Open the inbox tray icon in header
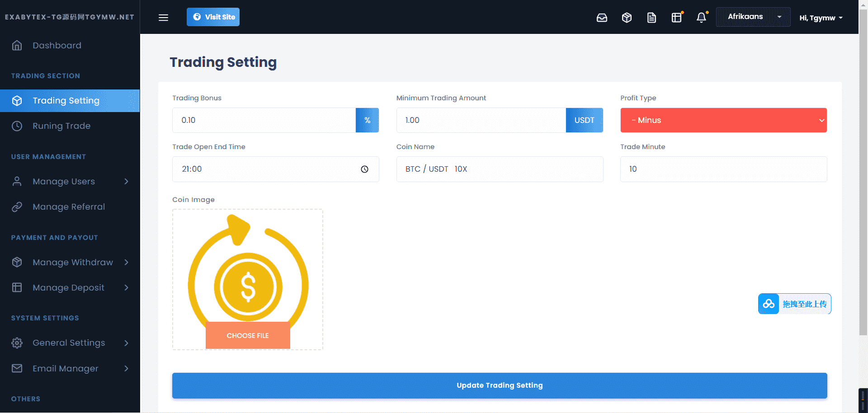Viewport: 868px width, 413px height. [x=602, y=18]
